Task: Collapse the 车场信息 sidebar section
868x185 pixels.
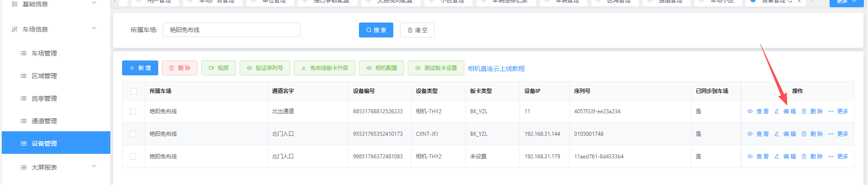Action: click(56, 29)
